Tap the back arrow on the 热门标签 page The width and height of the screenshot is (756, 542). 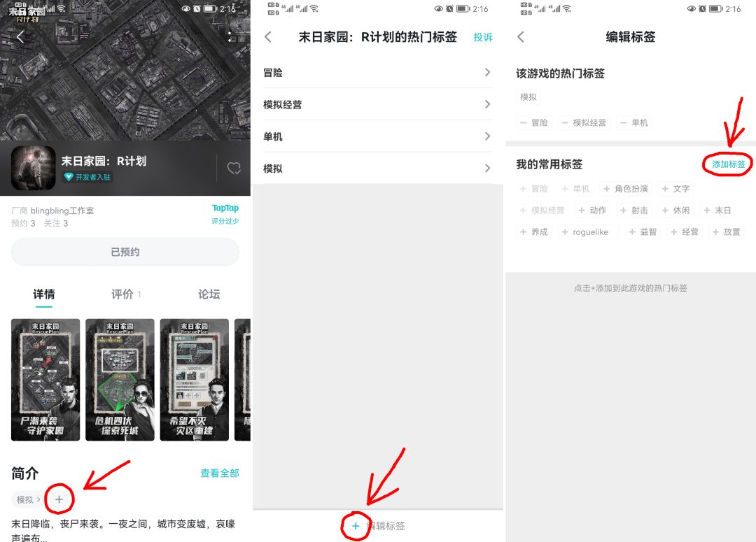(268, 37)
